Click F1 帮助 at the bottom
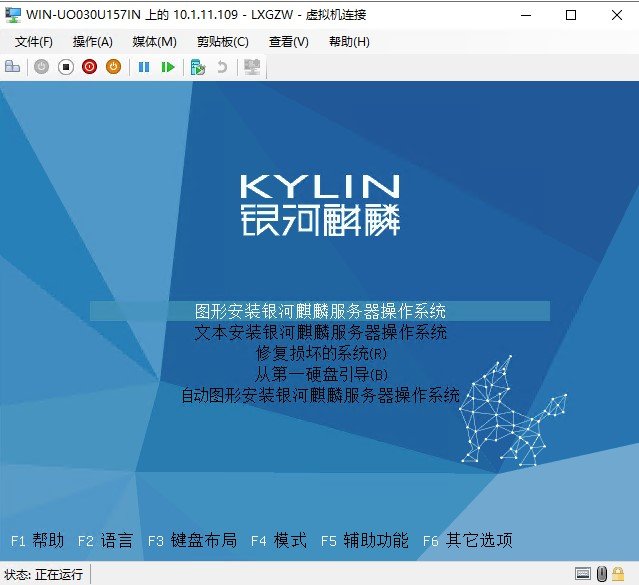The height and width of the screenshot is (585, 639). point(37,541)
